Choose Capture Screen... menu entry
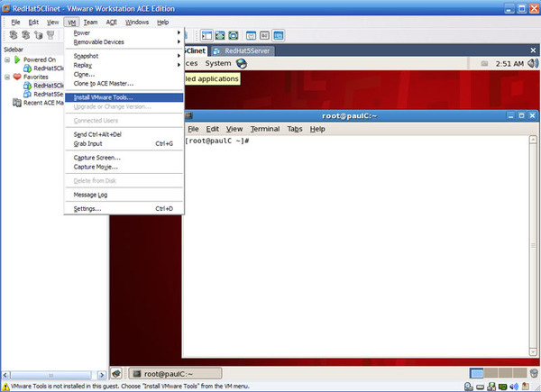Screen dimensions: 541x392 pyautogui.click(x=124, y=158)
